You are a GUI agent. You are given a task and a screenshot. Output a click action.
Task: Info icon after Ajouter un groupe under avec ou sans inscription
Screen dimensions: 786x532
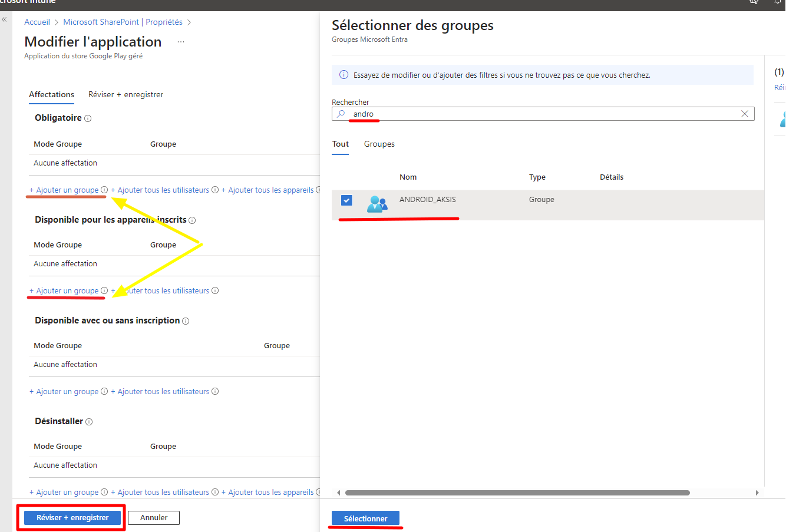(x=104, y=391)
